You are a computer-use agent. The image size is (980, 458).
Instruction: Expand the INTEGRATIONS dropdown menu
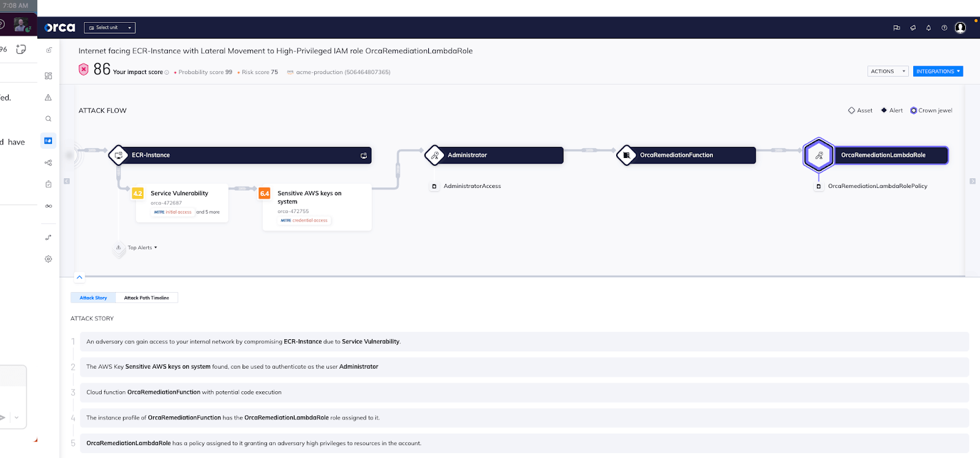[938, 72]
